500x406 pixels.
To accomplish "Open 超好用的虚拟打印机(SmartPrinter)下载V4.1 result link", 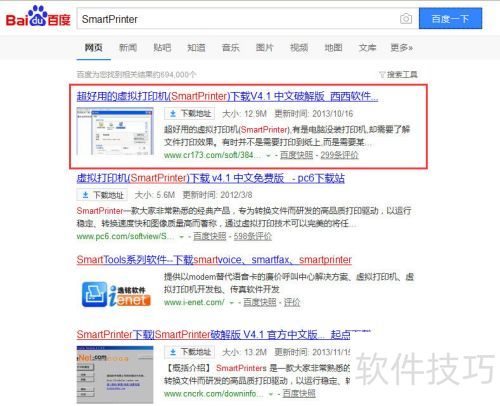I will click(x=227, y=96).
